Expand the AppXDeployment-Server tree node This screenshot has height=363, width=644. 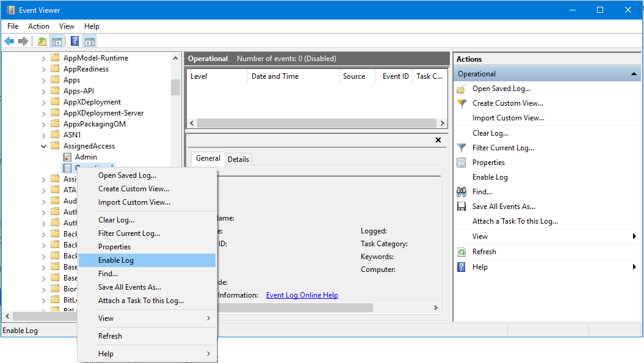click(43, 114)
